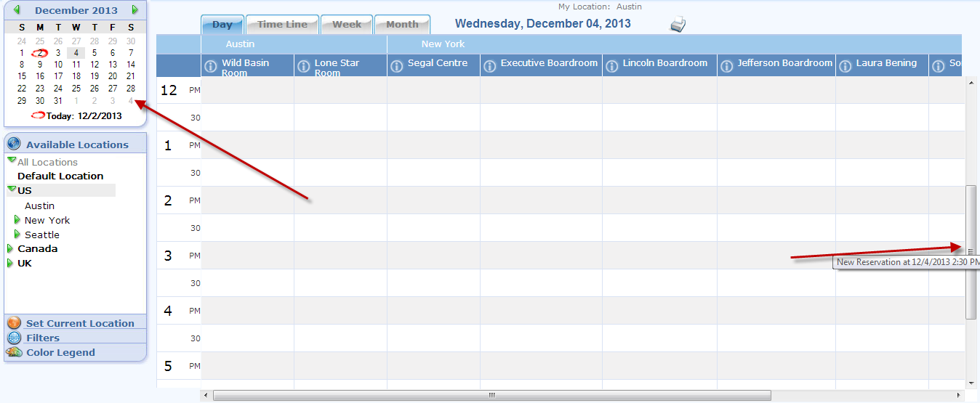Viewport: 980px width, 403px height.
Task: Expand the Seattle location node
Action: pos(17,235)
